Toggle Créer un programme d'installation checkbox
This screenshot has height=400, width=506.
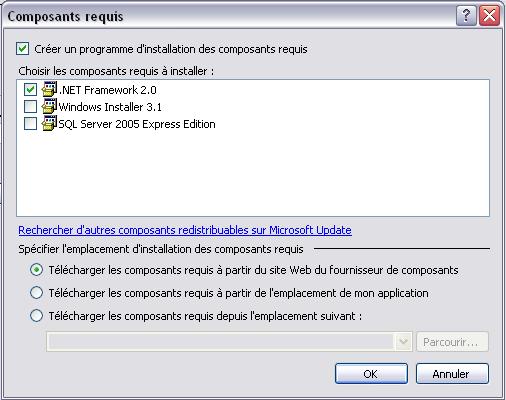tap(22, 49)
